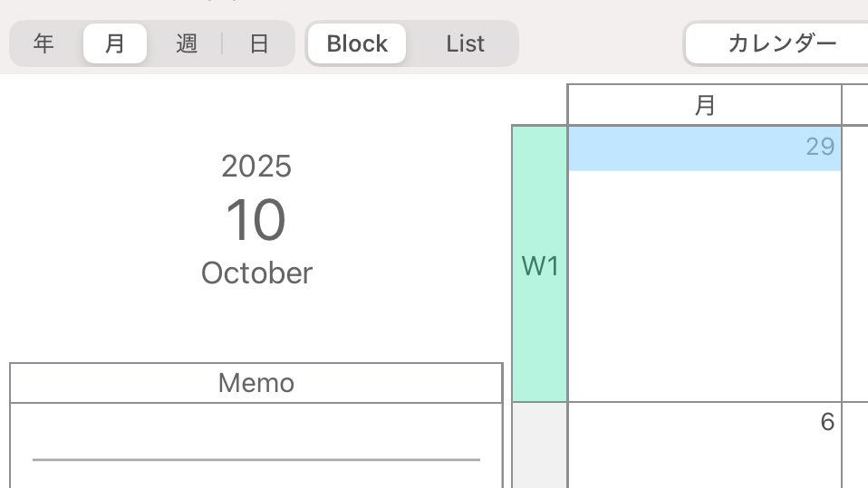Click the green W1 week label
The width and height of the screenshot is (868, 488).
tap(540, 265)
